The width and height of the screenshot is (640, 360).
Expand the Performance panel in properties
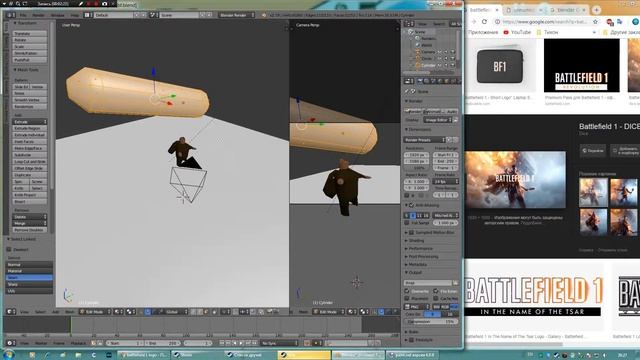(x=418, y=249)
